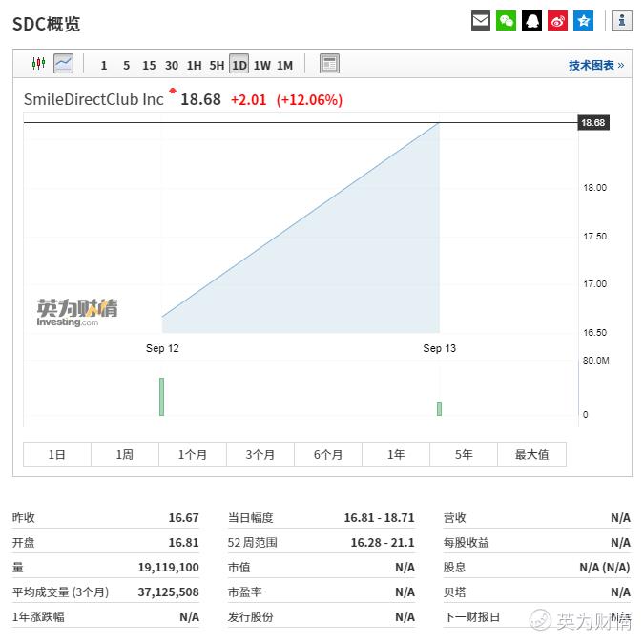Add to QQ Zone star icon
644x644 pixels.
click(583, 21)
